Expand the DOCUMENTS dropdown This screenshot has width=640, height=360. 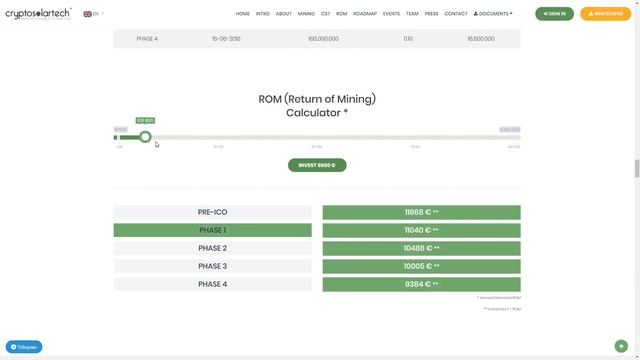pyautogui.click(x=493, y=14)
